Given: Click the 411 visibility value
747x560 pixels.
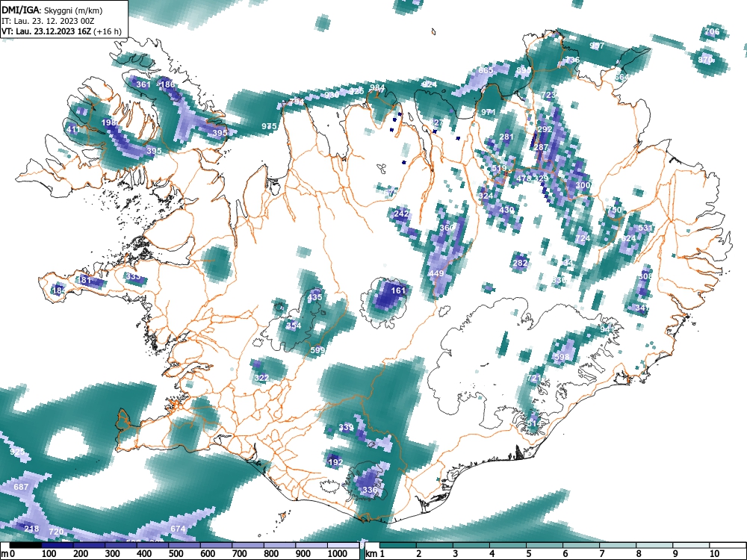Looking at the screenshot, I should click(x=73, y=129).
